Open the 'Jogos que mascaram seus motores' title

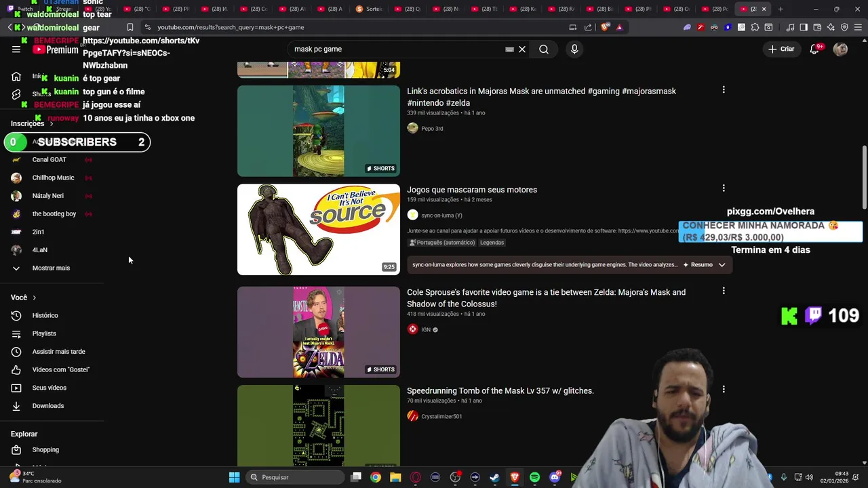click(472, 190)
